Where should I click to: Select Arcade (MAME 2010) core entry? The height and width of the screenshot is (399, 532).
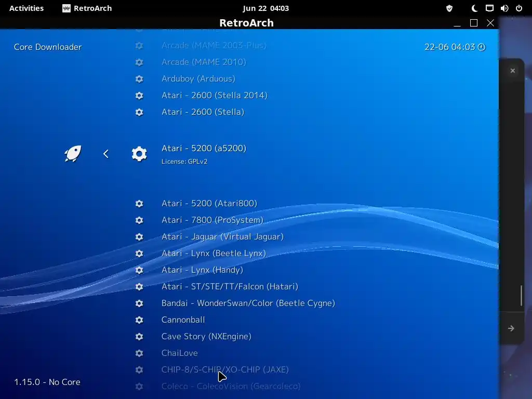[x=204, y=62]
